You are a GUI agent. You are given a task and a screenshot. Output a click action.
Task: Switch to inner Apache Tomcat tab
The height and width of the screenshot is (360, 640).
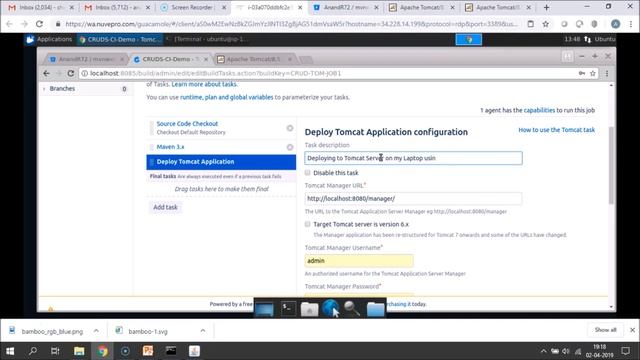click(255, 59)
